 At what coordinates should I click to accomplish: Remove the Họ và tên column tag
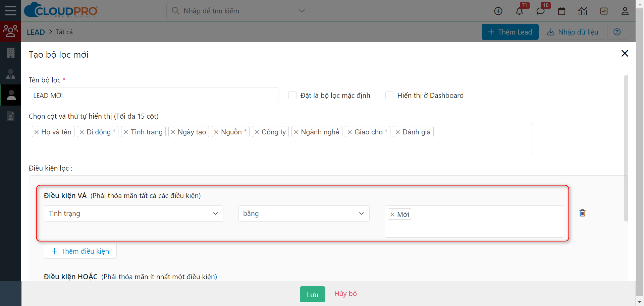point(37,132)
